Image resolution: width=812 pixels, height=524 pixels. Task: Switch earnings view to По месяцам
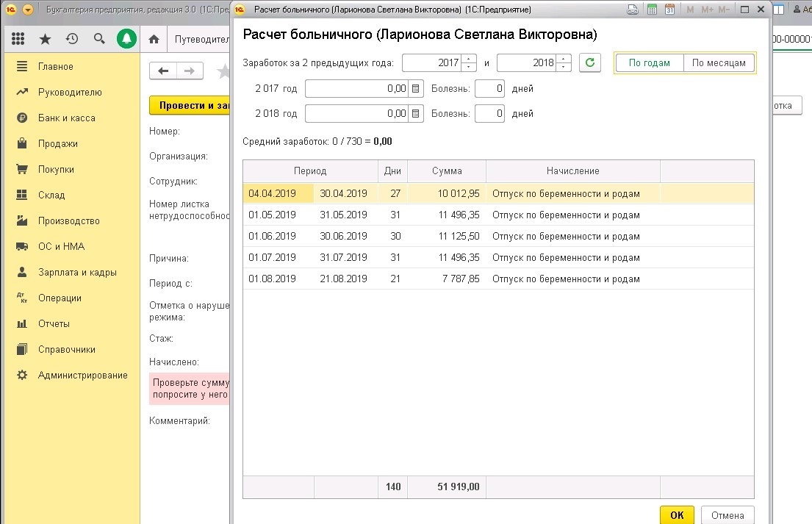719,62
